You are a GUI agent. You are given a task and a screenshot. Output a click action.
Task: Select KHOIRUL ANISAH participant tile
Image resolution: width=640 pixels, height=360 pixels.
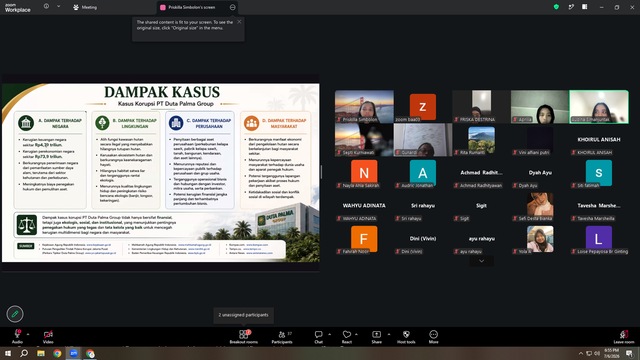coord(599,140)
